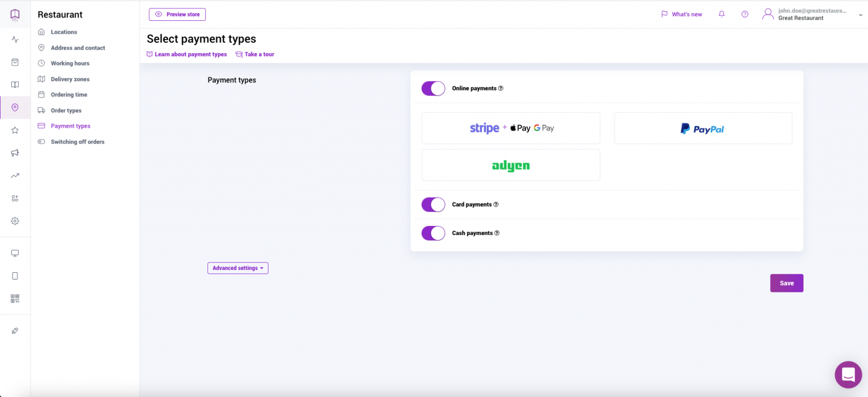Open the help question mark icon

click(x=745, y=14)
